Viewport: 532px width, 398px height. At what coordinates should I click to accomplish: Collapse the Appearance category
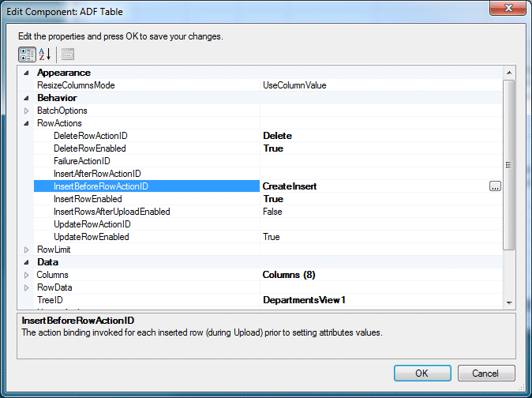point(27,73)
